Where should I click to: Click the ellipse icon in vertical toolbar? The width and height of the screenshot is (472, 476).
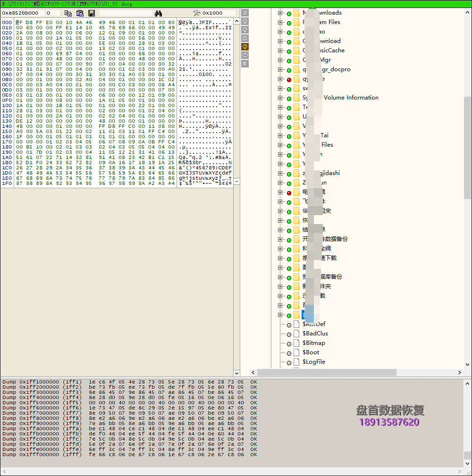(x=245, y=55)
